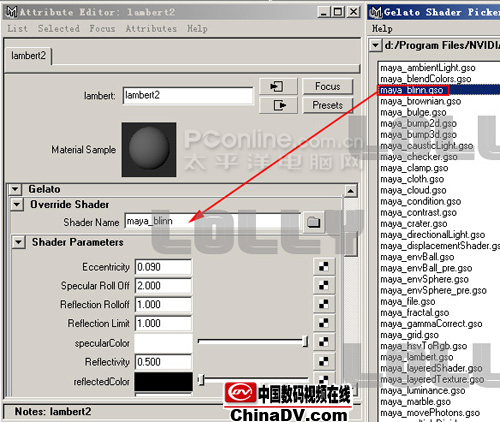Select maya_bump3d.gso in shader list

[418, 135]
